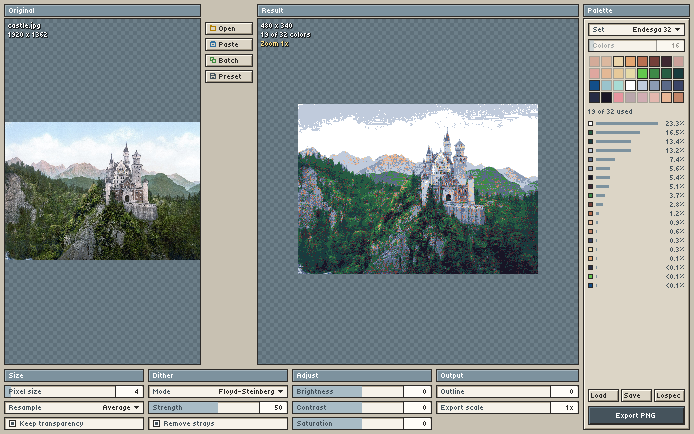
Task: Click the yellow Zoom 1x label
Action: coord(274,44)
